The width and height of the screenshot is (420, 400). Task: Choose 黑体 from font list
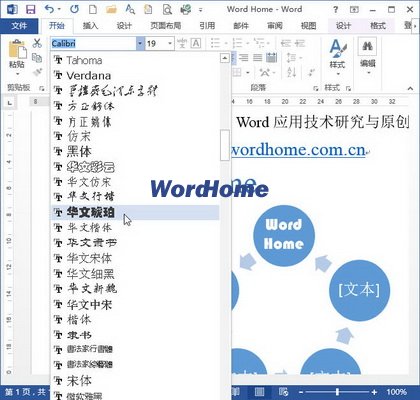(135, 152)
